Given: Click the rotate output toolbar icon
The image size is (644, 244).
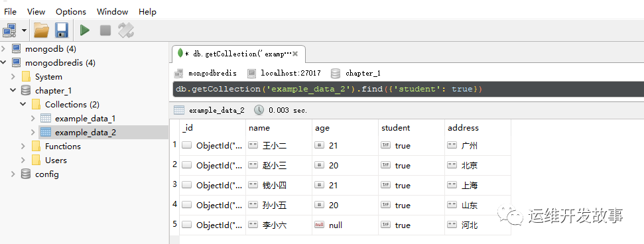Looking at the screenshot, I should pos(126,30).
